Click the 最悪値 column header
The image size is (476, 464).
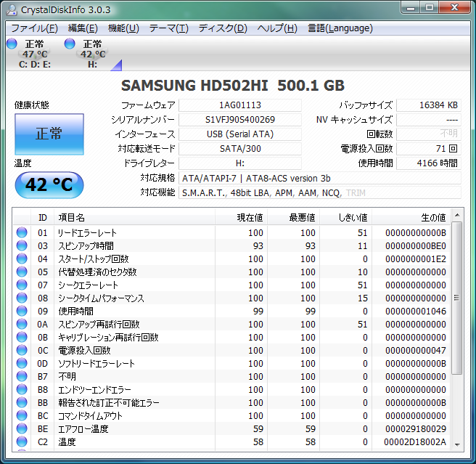tap(294, 218)
